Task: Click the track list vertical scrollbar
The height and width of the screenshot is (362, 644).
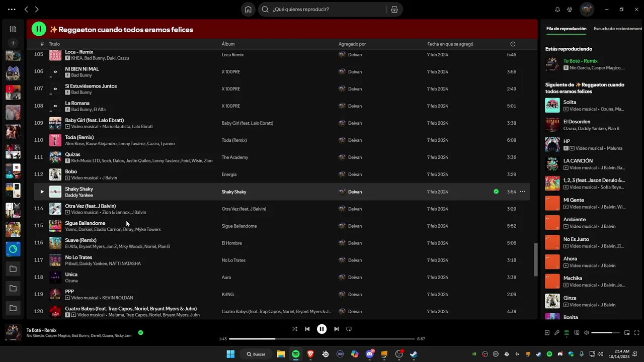Action: tap(535, 259)
